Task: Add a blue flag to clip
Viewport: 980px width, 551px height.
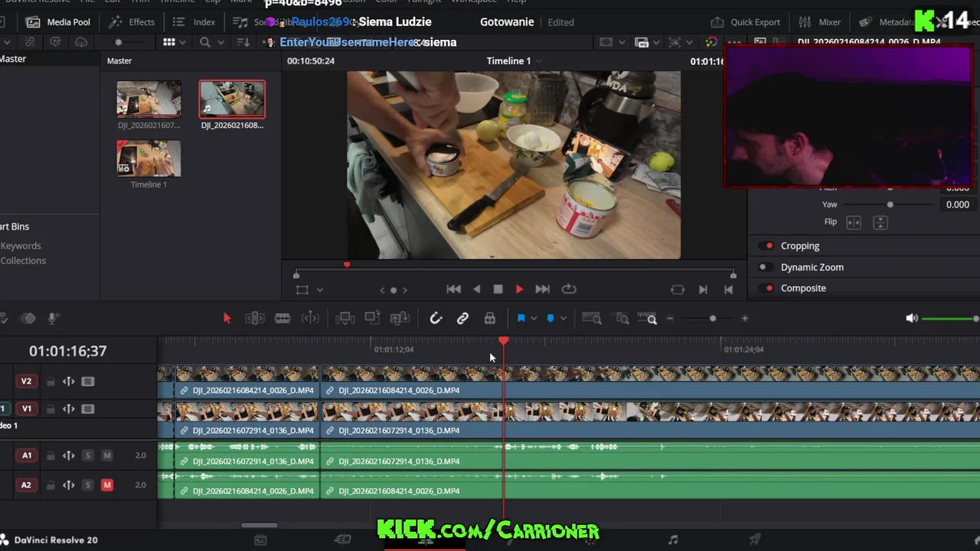Action: tap(521, 318)
